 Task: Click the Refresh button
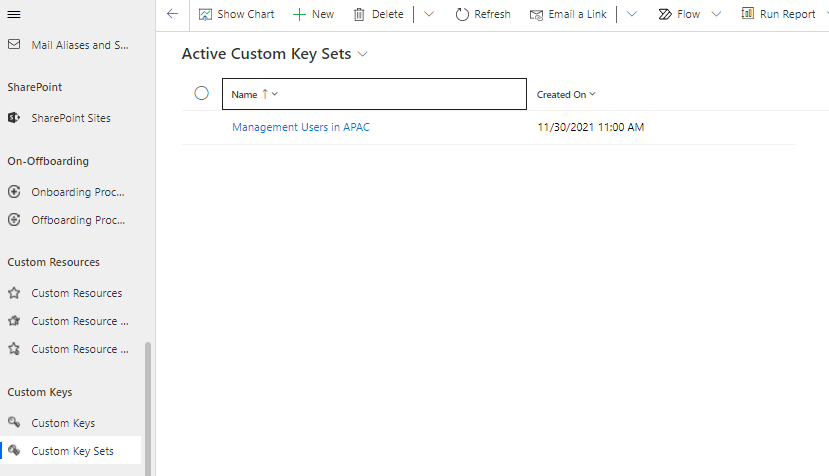pos(482,14)
